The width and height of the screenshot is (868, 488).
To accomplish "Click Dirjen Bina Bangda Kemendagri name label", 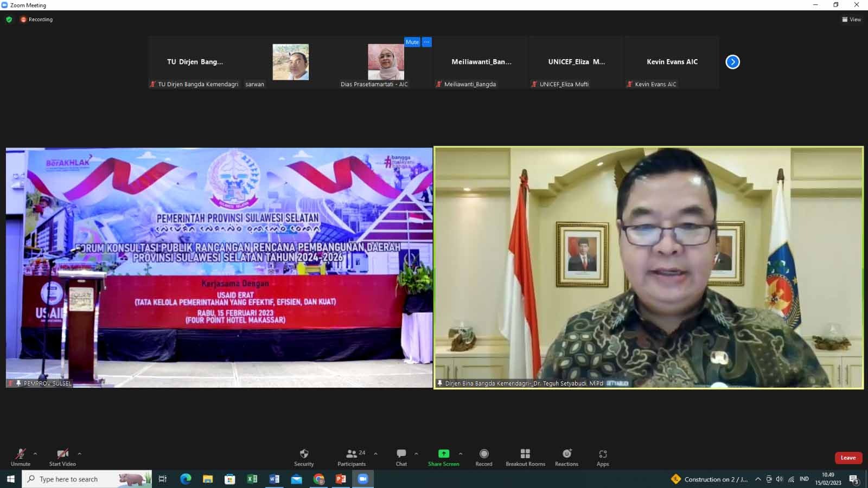I will click(524, 383).
